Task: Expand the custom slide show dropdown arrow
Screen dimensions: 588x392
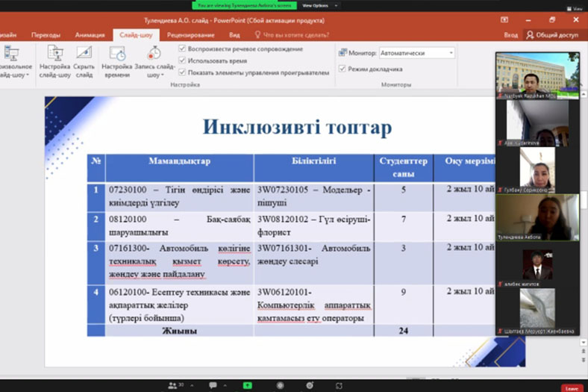Action: (28, 75)
